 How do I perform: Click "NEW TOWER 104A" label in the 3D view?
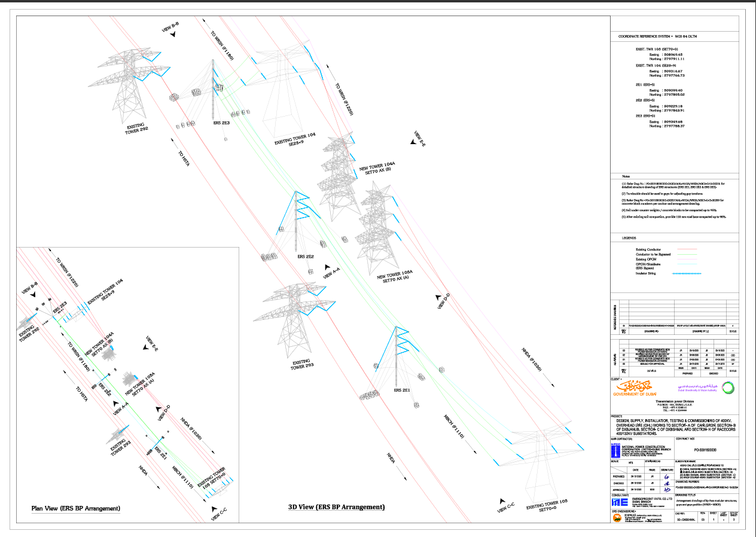tap(377, 166)
